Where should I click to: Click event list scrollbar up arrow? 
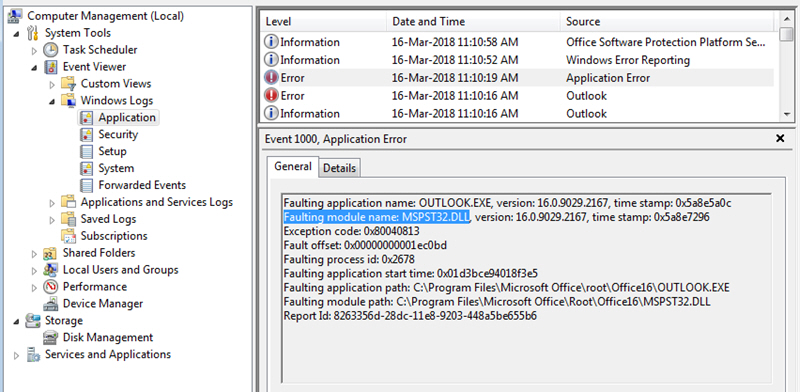787,19
